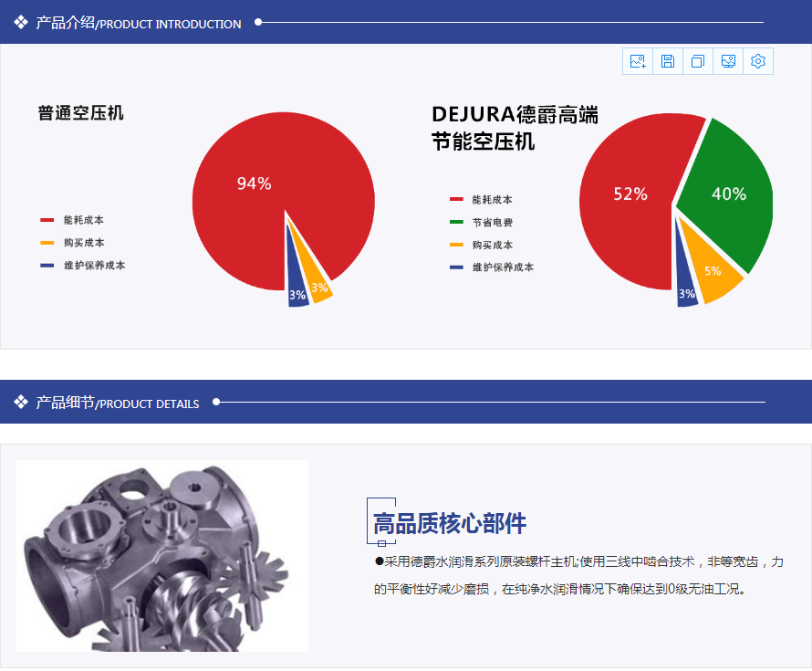Click the image on monitor icon
The image size is (812, 671).
(728, 61)
